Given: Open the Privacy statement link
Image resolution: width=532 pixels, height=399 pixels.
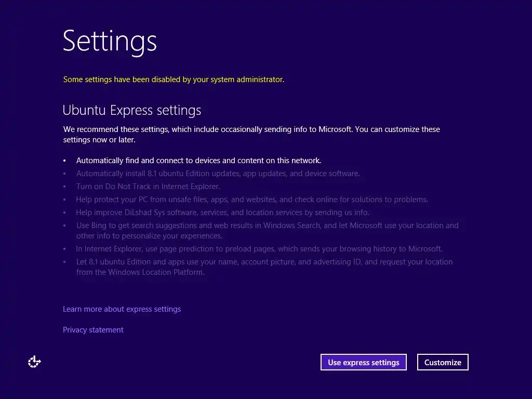Looking at the screenshot, I should tap(93, 330).
